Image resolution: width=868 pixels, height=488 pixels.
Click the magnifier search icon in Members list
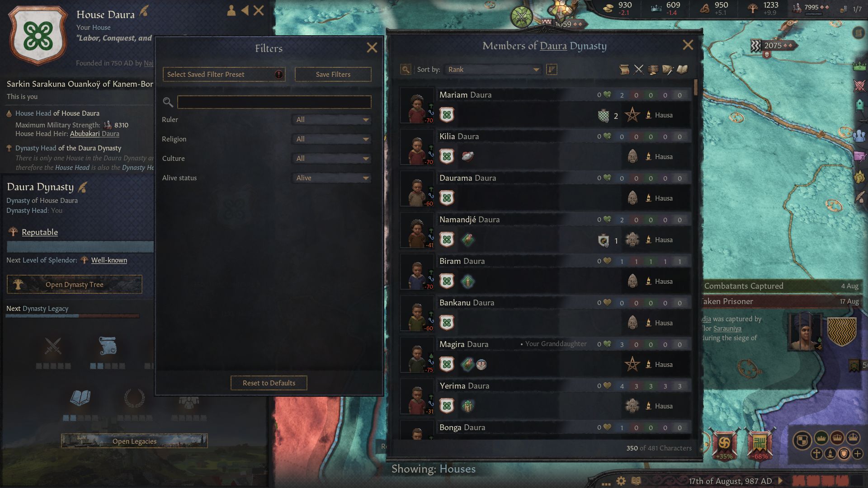[406, 70]
